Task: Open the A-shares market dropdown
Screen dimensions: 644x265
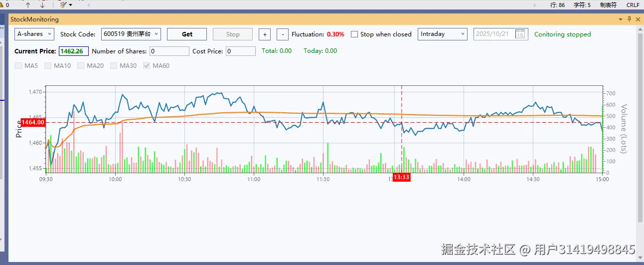Action: [34, 34]
